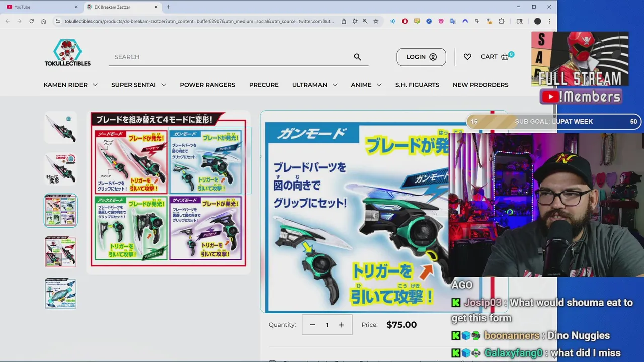The image size is (644, 362).
Task: Click the $75.00 price text
Action: point(401,325)
